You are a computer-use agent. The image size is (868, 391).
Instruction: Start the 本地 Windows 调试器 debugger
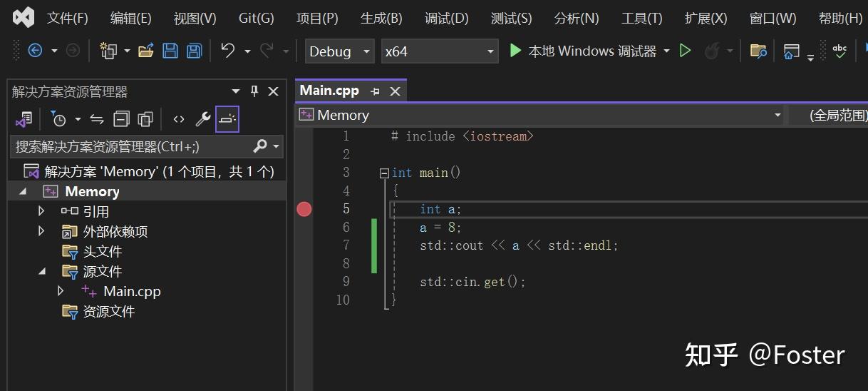582,51
